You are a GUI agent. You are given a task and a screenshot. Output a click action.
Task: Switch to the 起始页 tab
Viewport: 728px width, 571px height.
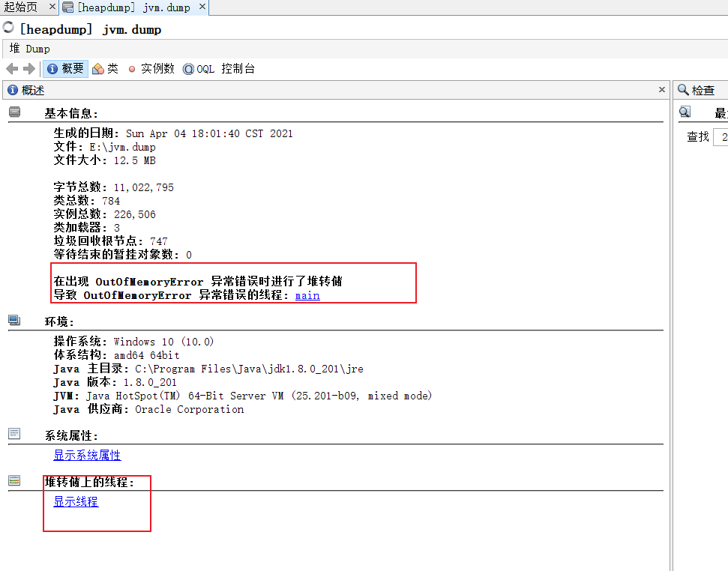point(21,7)
